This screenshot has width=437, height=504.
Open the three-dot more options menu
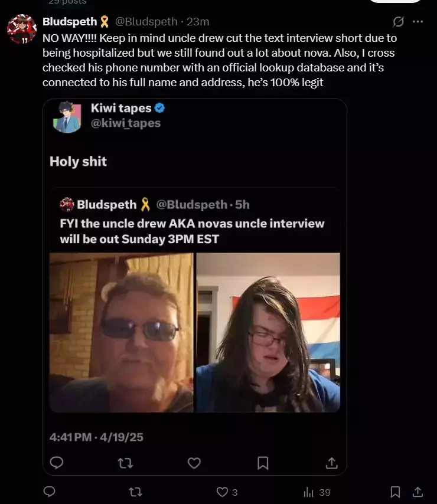coord(418,21)
